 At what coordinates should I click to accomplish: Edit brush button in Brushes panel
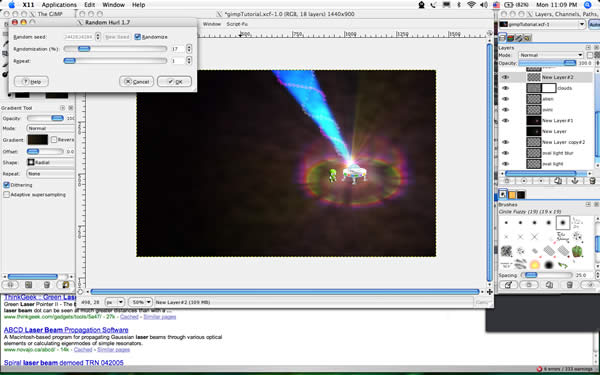pyautogui.click(x=509, y=285)
